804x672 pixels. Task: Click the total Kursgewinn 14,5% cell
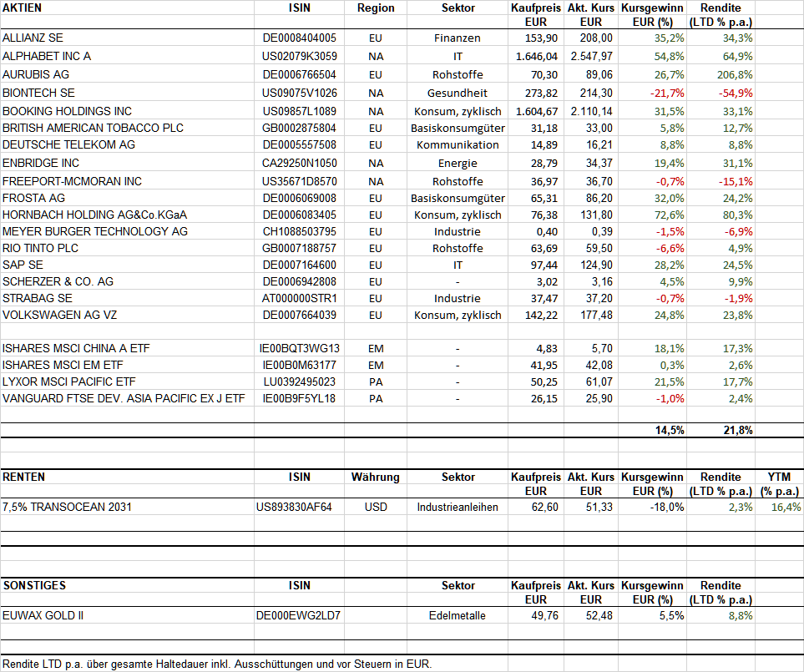pos(652,431)
